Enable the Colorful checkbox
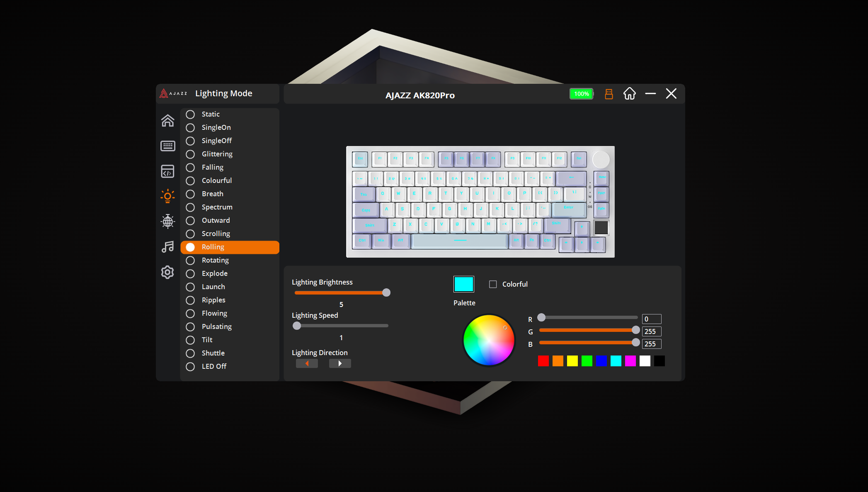This screenshot has width=868, height=492. click(x=493, y=284)
